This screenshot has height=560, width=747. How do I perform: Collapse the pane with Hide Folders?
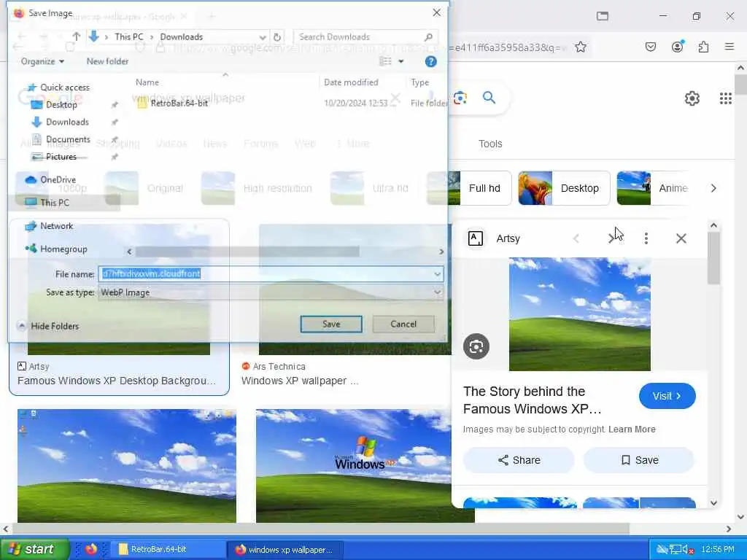pos(48,326)
